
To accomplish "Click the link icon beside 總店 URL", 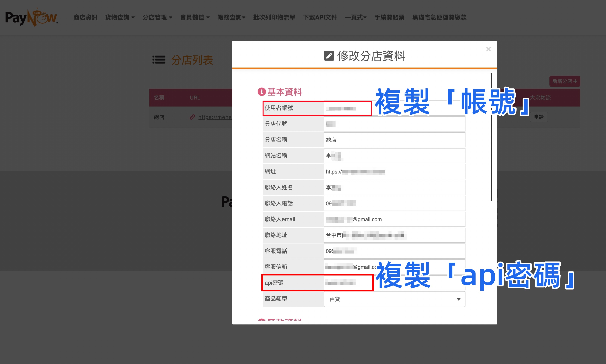I will click(x=192, y=117).
